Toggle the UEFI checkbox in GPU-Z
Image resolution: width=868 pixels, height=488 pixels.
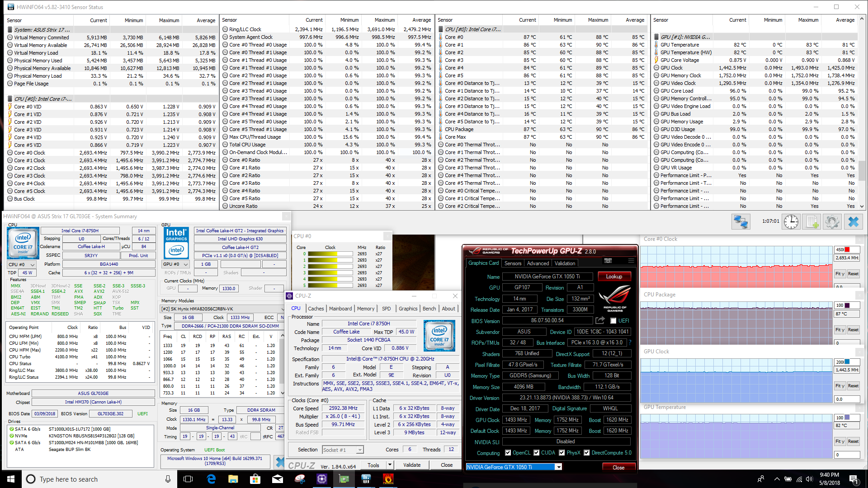coord(613,321)
